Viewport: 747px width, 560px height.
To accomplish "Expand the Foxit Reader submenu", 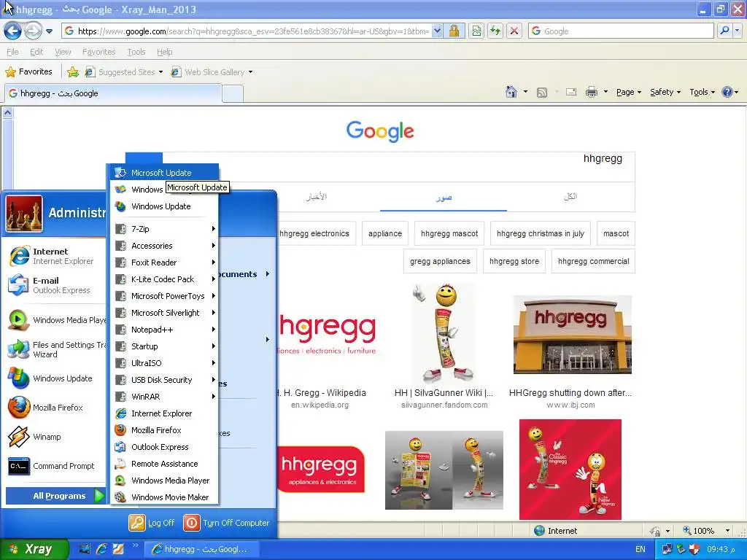I will 164,262.
